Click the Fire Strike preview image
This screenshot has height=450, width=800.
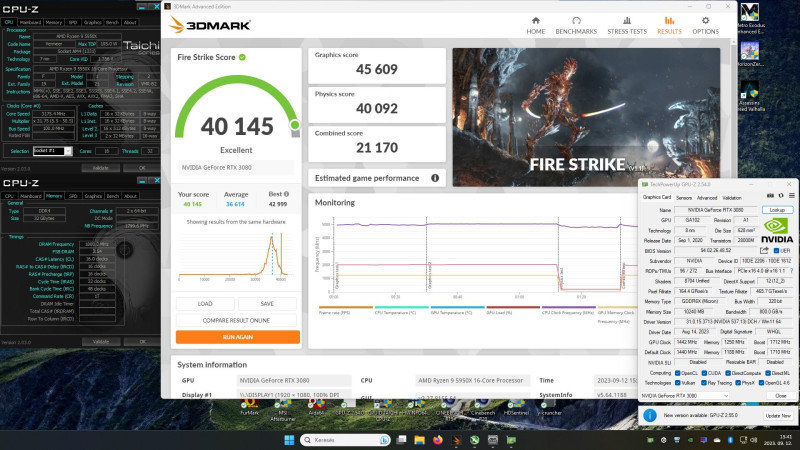point(586,117)
